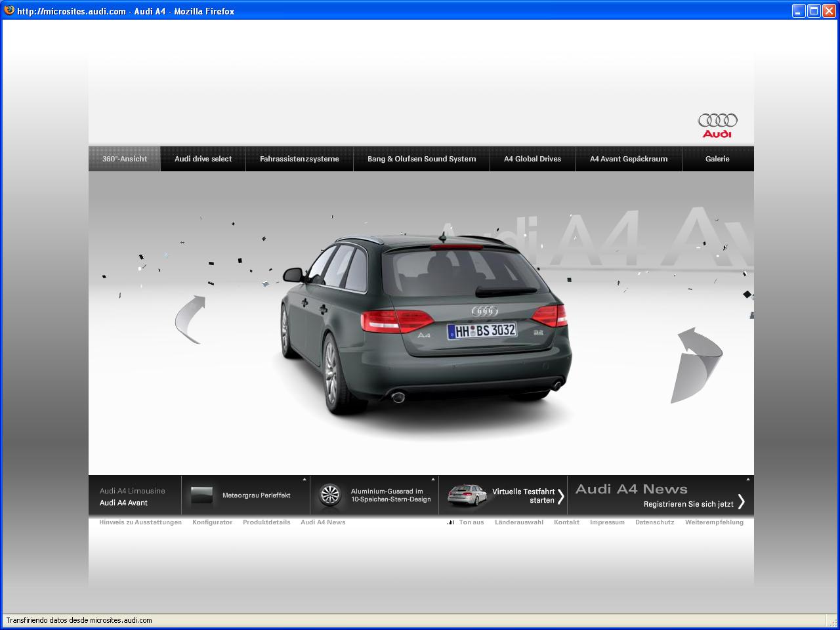Expand the color panel using its small triangle
The image size is (840, 630).
tap(304, 480)
